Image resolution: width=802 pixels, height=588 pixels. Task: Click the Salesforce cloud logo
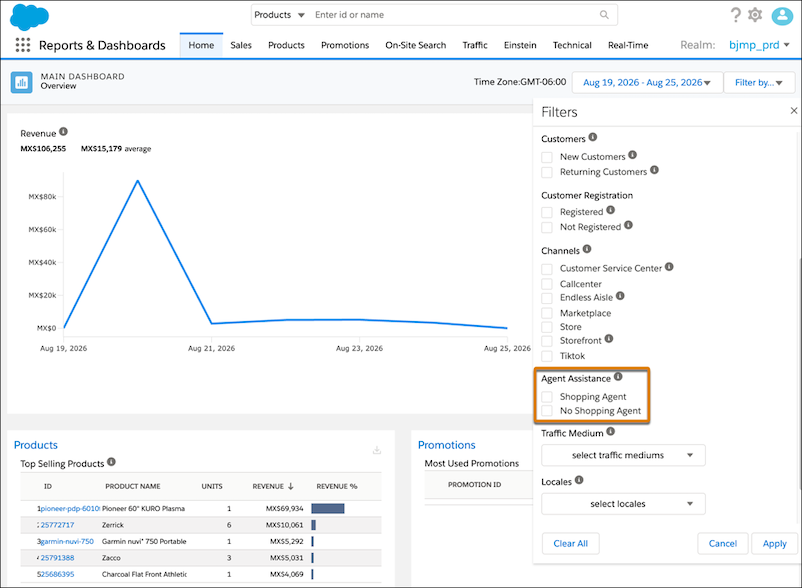coord(29,17)
